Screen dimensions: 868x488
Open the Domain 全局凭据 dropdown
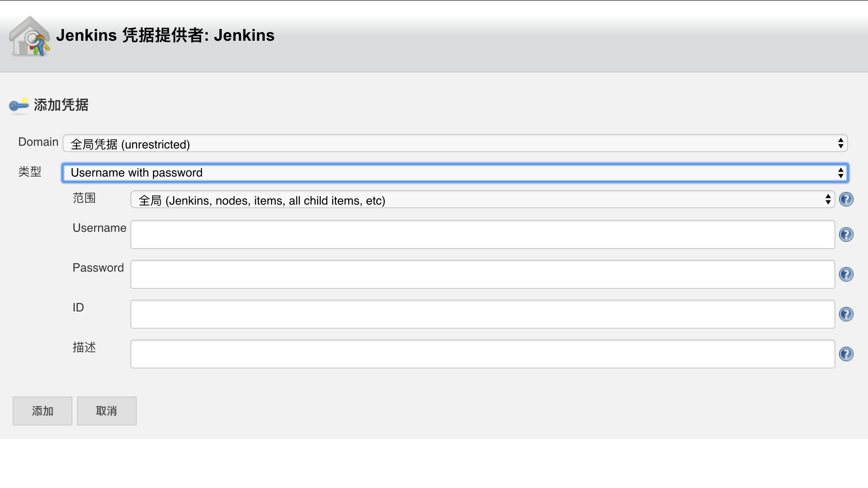pyautogui.click(x=455, y=144)
